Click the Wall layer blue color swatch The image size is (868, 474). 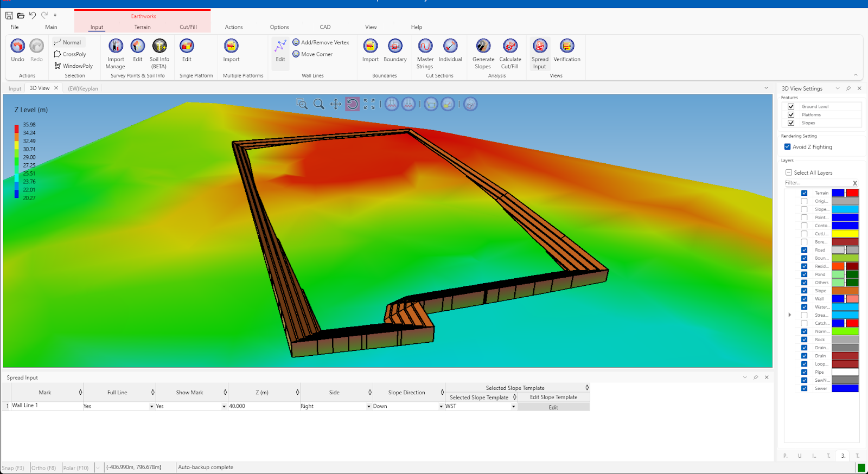[x=838, y=299]
